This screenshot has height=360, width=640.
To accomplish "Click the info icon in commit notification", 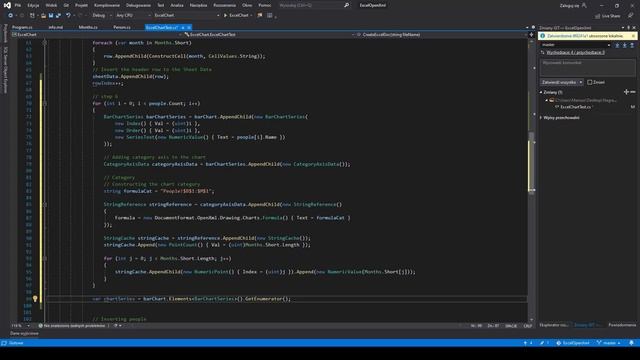I will [542, 36].
